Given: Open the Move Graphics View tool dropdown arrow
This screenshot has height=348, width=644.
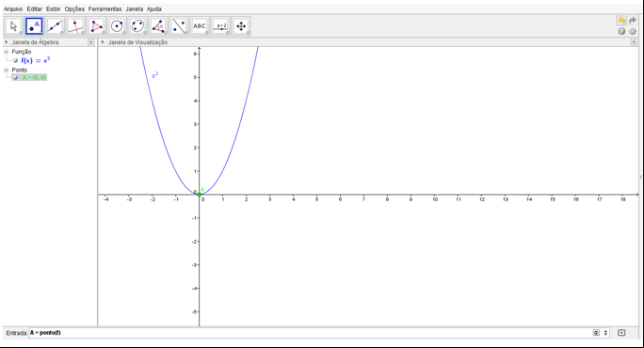Looking at the screenshot, I should pyautogui.click(x=248, y=33).
